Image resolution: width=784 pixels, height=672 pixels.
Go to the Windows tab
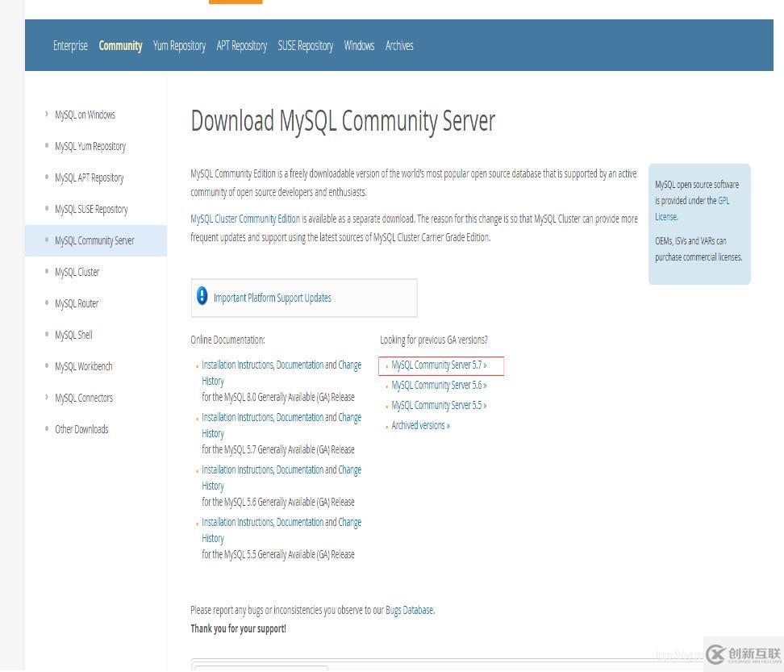[x=359, y=46]
